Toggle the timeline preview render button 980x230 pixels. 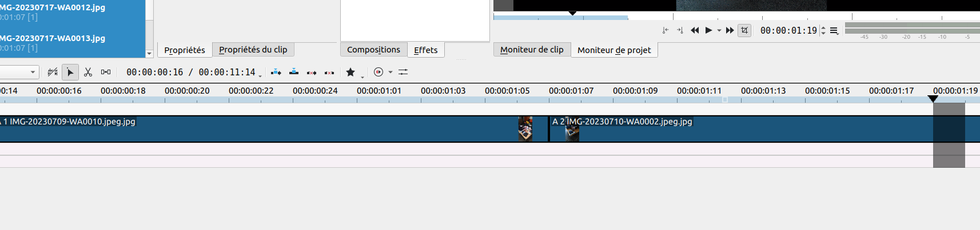point(379,72)
